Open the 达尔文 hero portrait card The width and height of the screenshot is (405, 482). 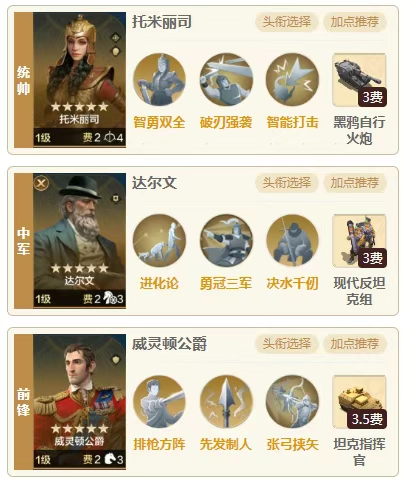pyautogui.click(x=79, y=241)
